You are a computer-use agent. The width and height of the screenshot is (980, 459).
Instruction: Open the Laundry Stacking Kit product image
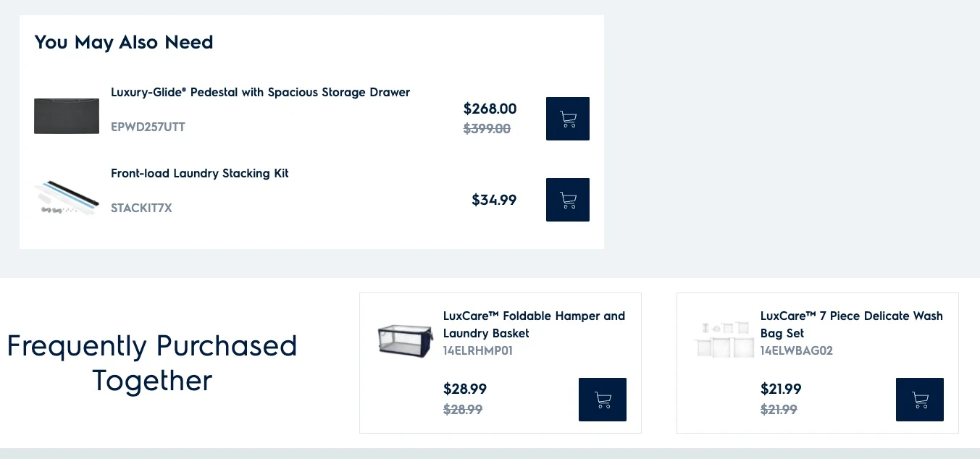(67, 198)
